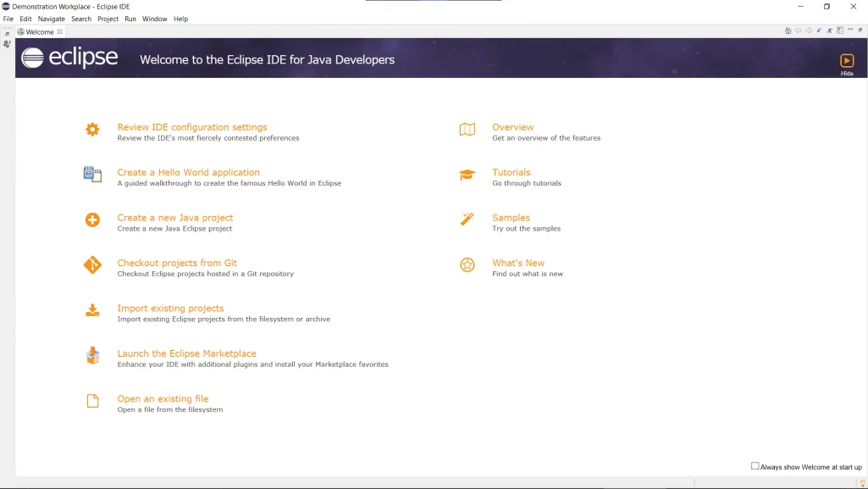Click the Navigate Back arrow icon
Screen dimensions: 868x489
[x=799, y=31]
